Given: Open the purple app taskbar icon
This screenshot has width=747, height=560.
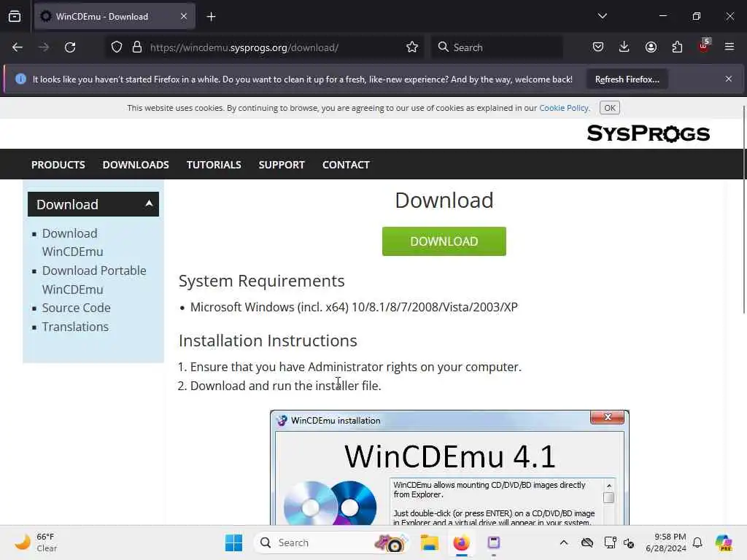Looking at the screenshot, I should tap(494, 542).
